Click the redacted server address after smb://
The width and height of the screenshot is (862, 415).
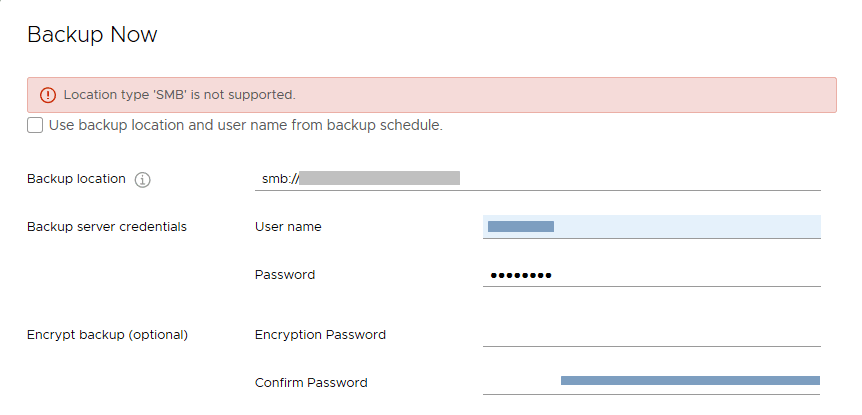(x=380, y=178)
